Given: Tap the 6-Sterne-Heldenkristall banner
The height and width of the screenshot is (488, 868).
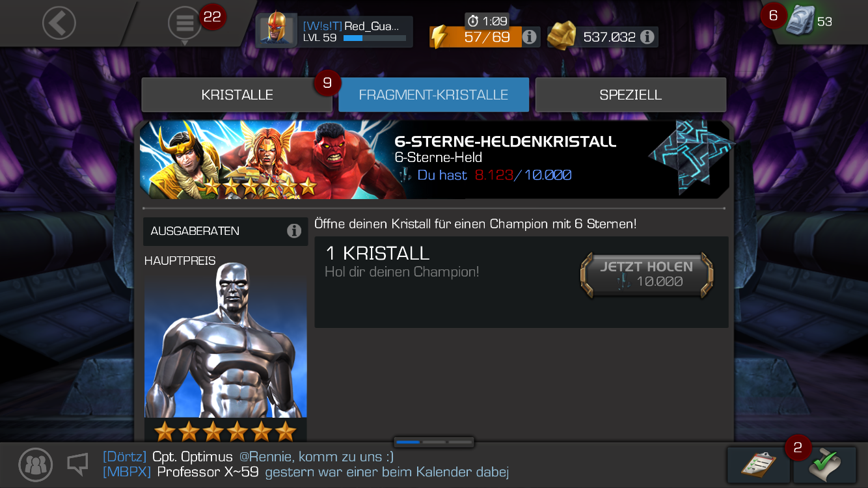Looking at the screenshot, I should pyautogui.click(x=435, y=159).
